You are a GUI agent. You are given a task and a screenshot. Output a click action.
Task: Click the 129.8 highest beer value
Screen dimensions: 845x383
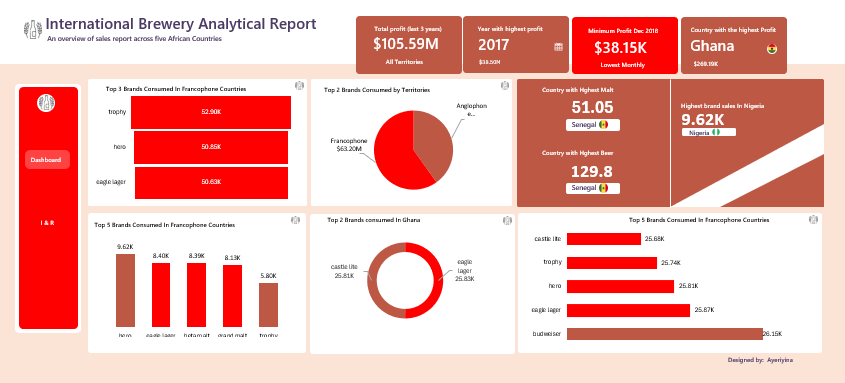click(x=592, y=171)
